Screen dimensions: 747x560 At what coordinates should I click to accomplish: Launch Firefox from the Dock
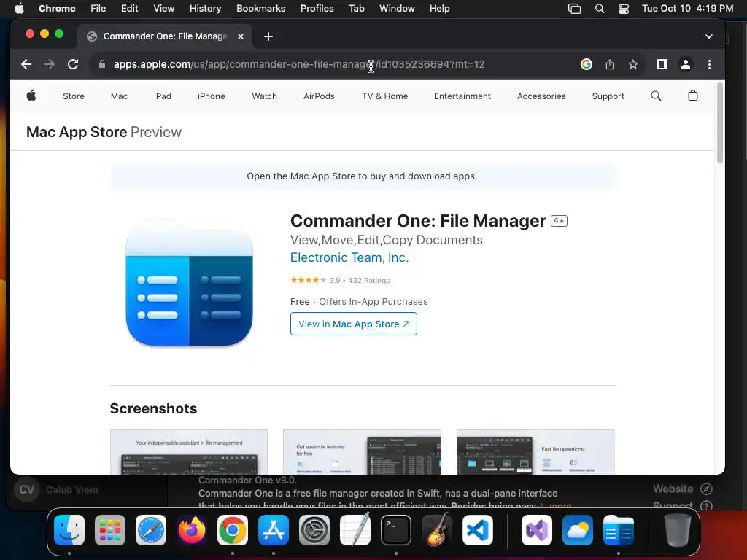pyautogui.click(x=192, y=530)
